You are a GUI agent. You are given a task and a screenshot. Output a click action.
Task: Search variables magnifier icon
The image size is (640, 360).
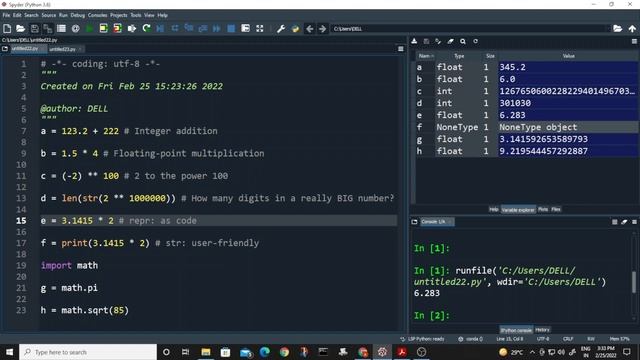[x=463, y=41]
